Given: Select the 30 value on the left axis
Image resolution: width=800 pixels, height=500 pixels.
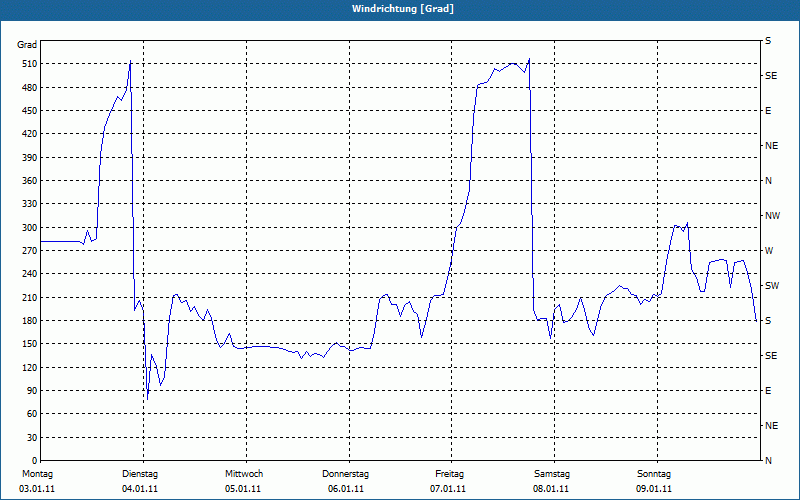Looking at the screenshot, I should 32,438.
